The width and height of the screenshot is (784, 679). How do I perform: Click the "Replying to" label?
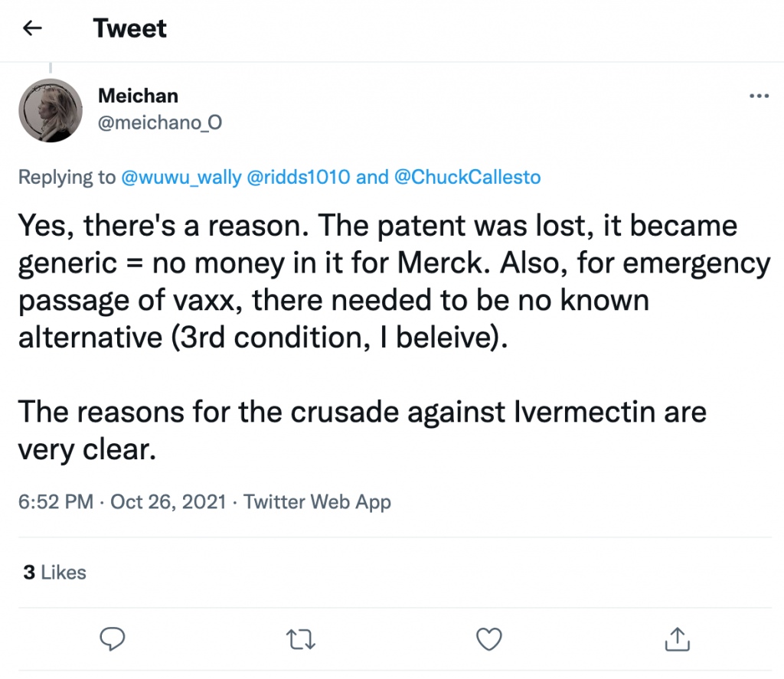pyautogui.click(x=67, y=178)
